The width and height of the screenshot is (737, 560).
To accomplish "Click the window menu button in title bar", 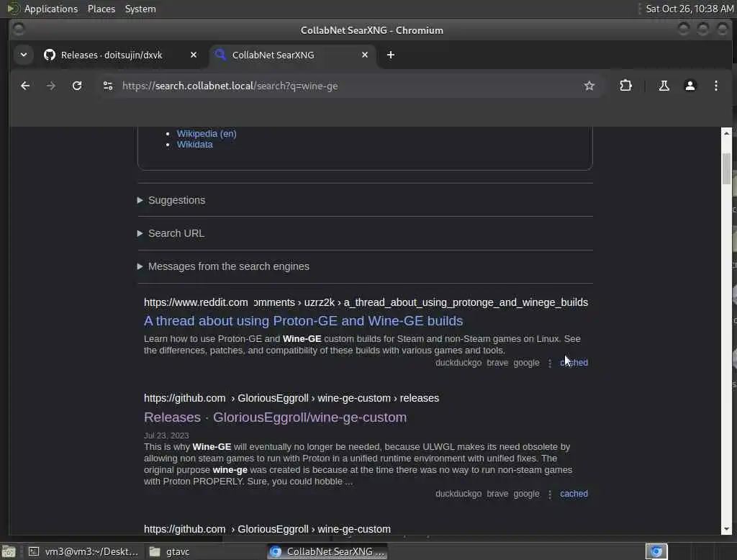I will pyautogui.click(x=18, y=30).
